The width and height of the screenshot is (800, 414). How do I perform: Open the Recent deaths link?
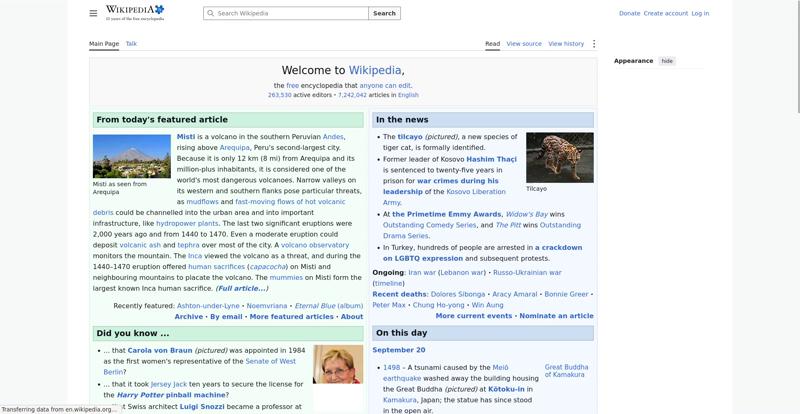[399, 295]
